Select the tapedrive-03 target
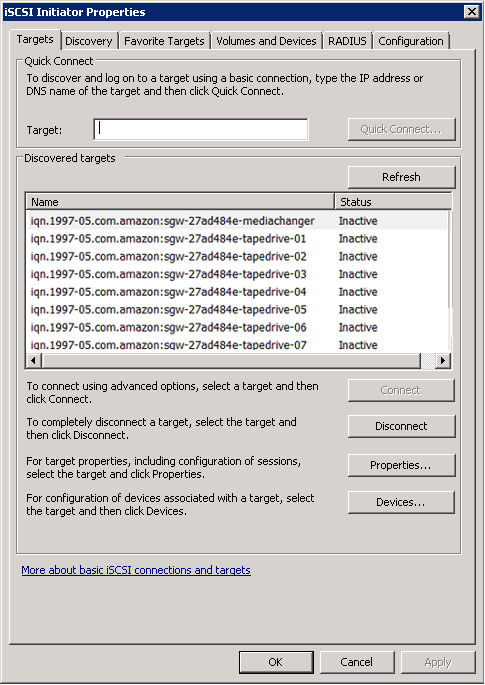This screenshot has height=685, width=485. [238, 274]
